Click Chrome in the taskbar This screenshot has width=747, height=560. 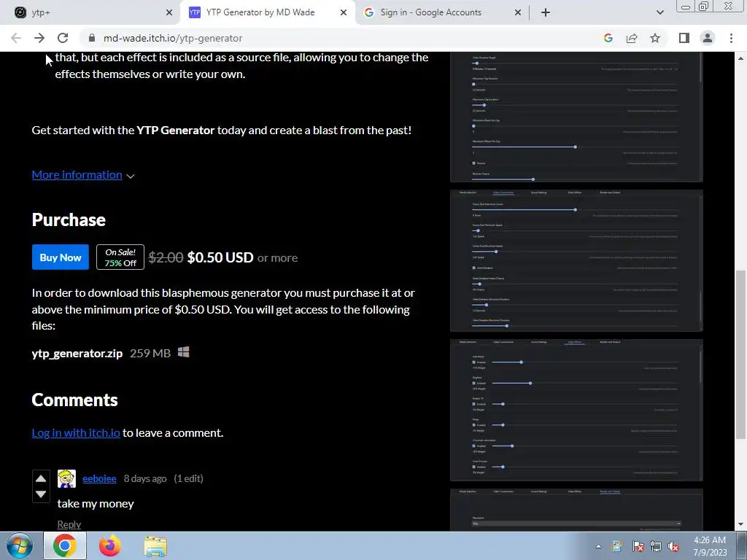(65, 545)
